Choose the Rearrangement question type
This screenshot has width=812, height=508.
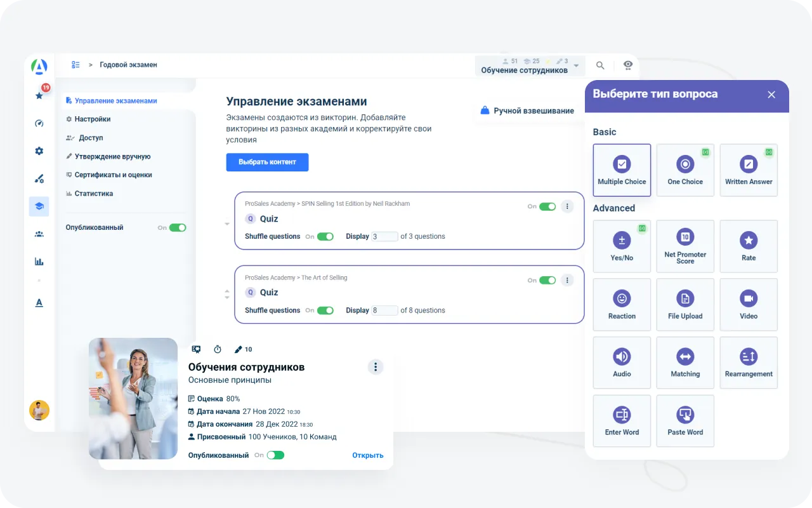tap(749, 363)
